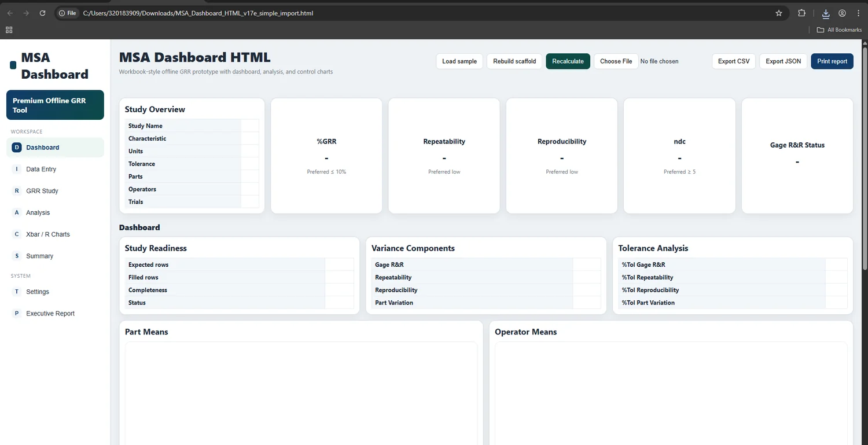Open Settings in the sidebar
The height and width of the screenshot is (445, 868).
pos(55,292)
